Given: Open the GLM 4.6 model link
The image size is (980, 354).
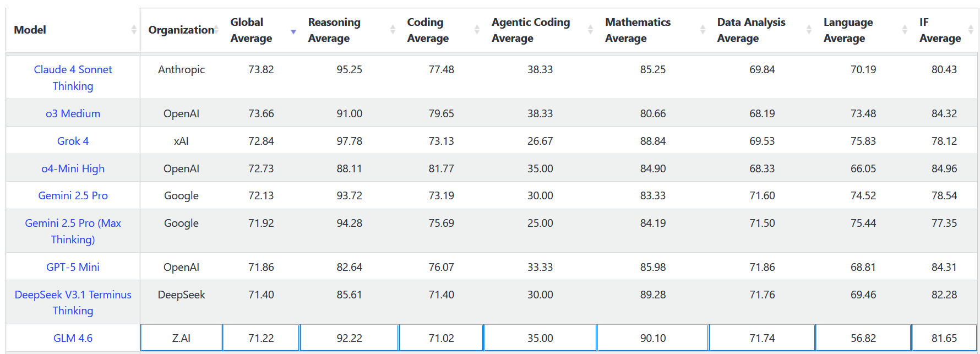Looking at the screenshot, I should point(73,338).
